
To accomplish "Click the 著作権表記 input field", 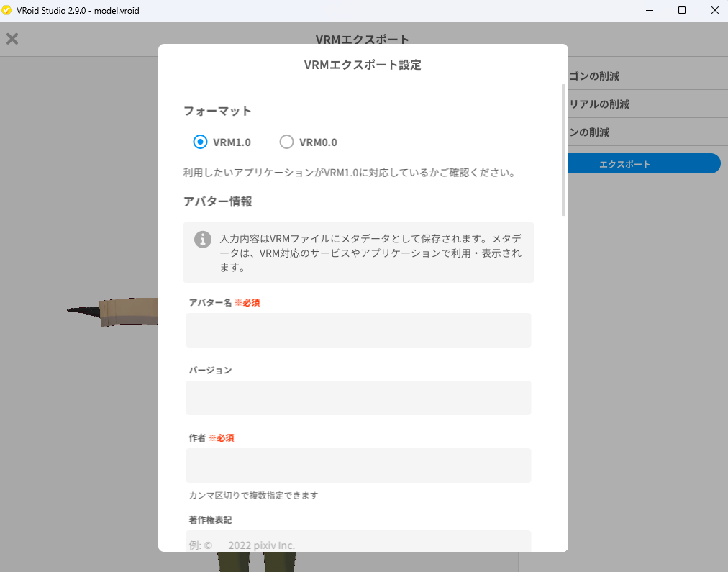I will click(x=358, y=541).
